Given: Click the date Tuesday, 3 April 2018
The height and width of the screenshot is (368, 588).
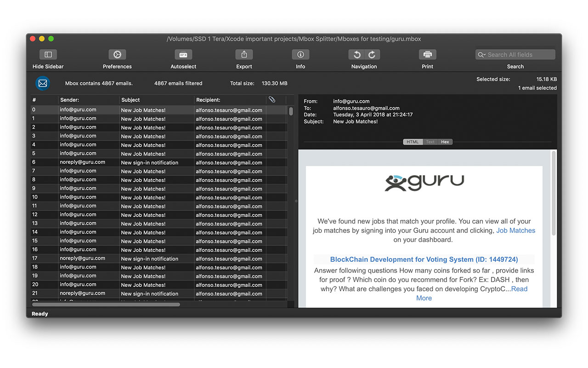Looking at the screenshot, I should (373, 115).
